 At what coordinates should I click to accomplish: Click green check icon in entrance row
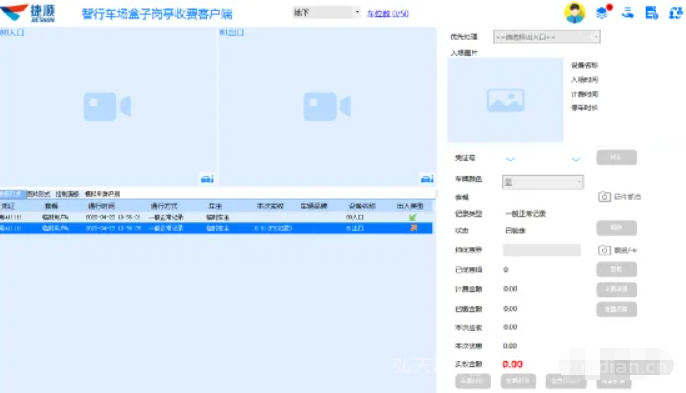[413, 217]
